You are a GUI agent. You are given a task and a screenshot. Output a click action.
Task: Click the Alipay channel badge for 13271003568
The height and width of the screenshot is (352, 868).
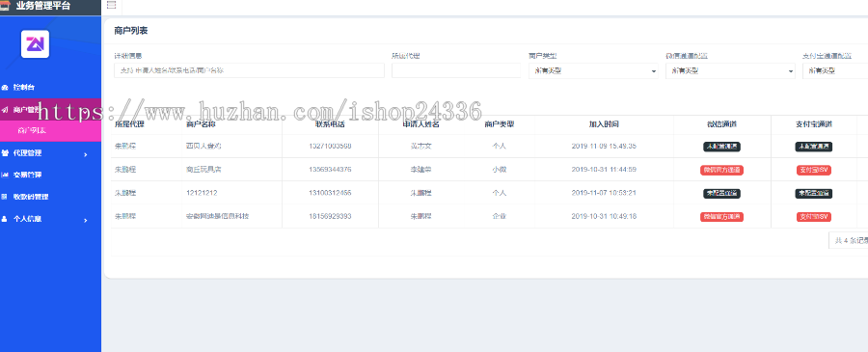pos(814,147)
